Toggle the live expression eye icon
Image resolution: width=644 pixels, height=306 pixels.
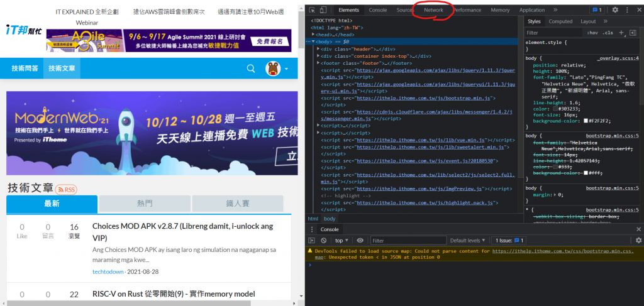point(360,241)
